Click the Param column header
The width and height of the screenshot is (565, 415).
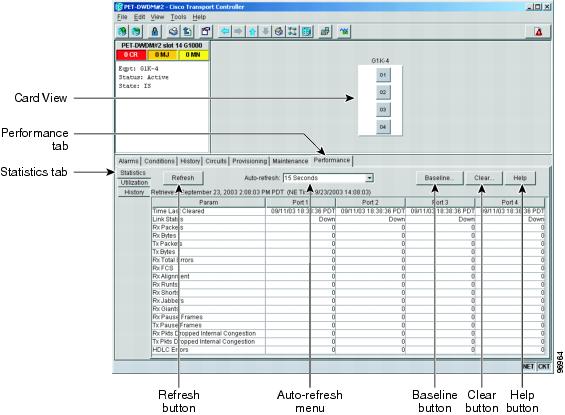tap(209, 202)
